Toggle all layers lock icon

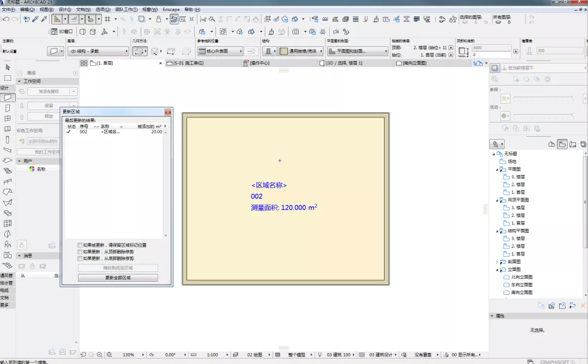tap(509, 22)
